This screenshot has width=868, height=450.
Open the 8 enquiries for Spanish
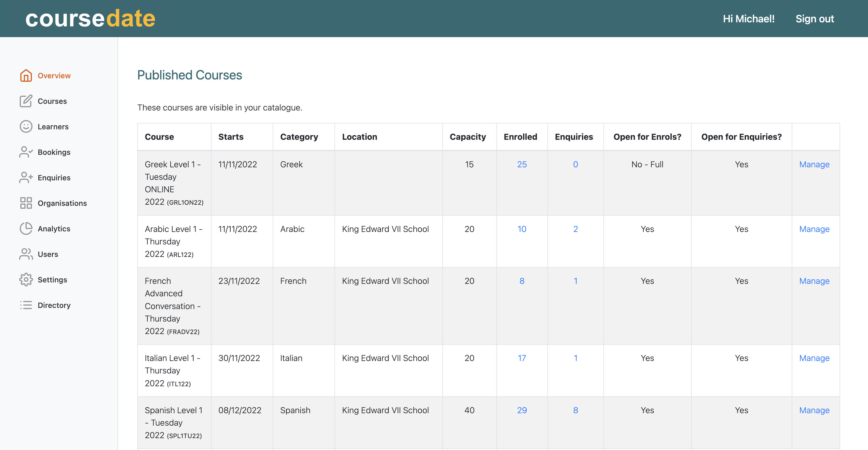tap(575, 410)
